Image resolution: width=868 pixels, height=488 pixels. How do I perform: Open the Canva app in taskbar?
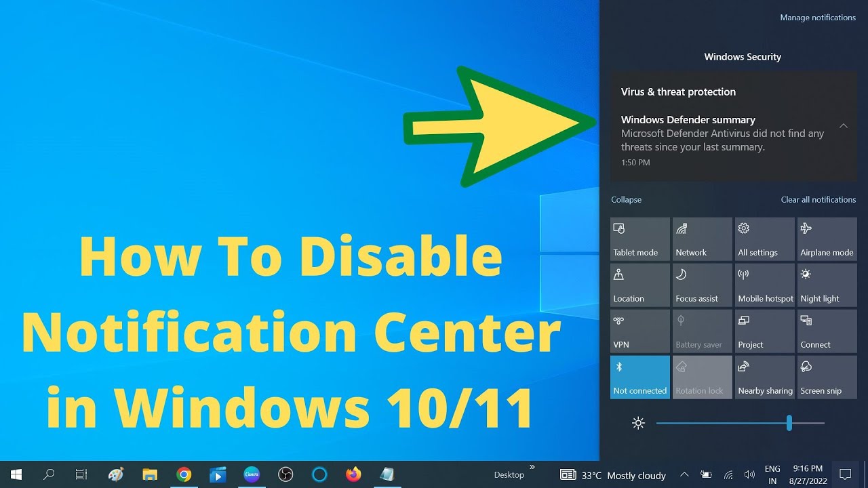252,474
